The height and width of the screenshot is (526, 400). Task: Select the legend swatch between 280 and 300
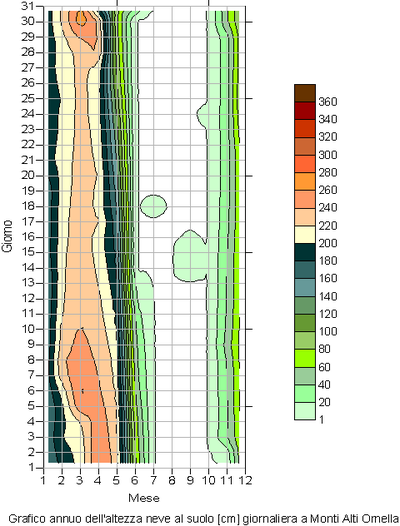305,164
